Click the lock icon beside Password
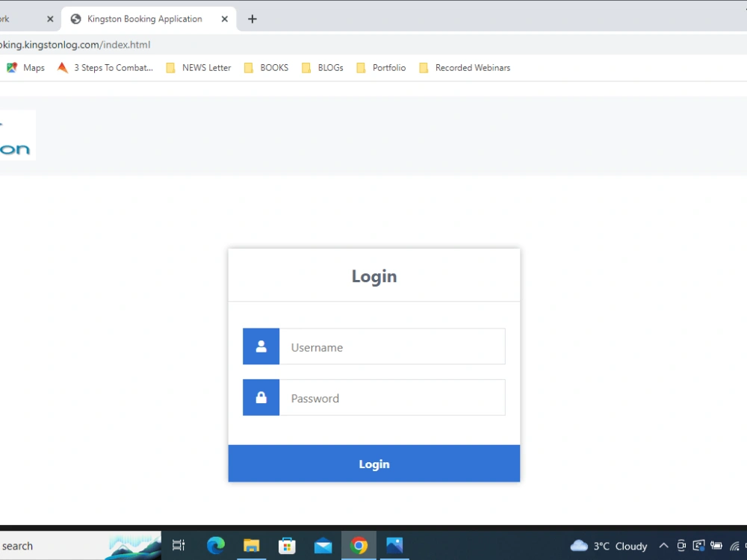The height and width of the screenshot is (560, 747). 261,398
